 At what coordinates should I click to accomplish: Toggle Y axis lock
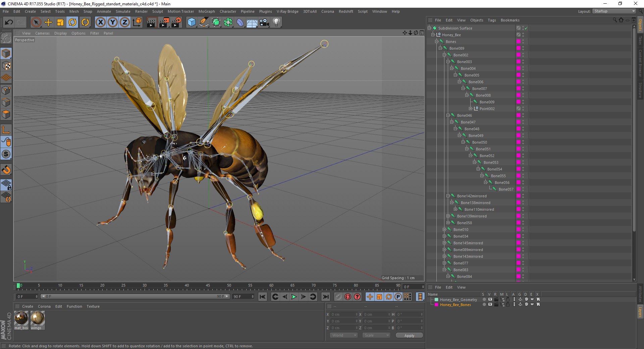click(x=113, y=22)
